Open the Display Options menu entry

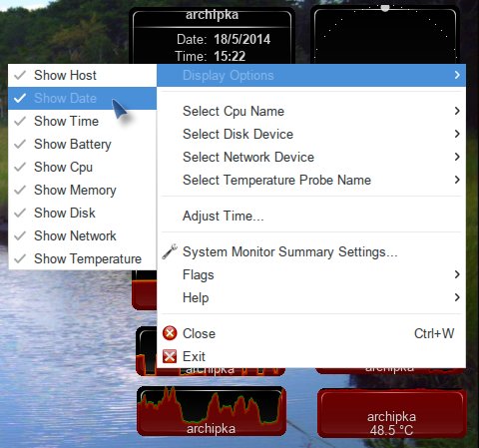[x=311, y=75]
